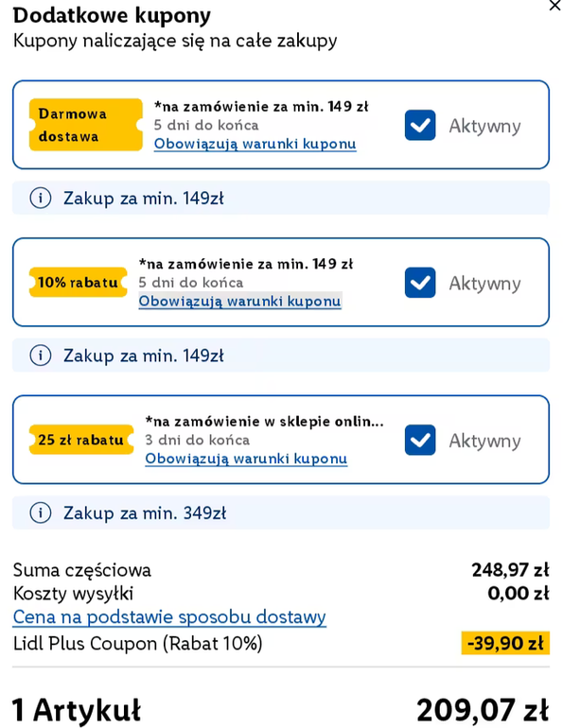This screenshot has width=563, height=728.
Task: Open coupon conditions link for 25 zł rabatu
Action: coord(246,459)
